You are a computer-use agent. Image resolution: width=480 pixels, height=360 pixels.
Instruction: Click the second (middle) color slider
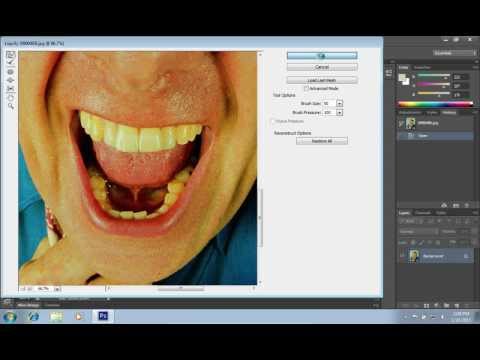(x=434, y=85)
